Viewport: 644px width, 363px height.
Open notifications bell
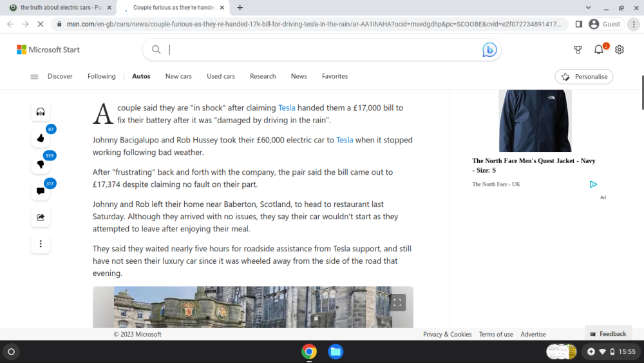coord(599,50)
